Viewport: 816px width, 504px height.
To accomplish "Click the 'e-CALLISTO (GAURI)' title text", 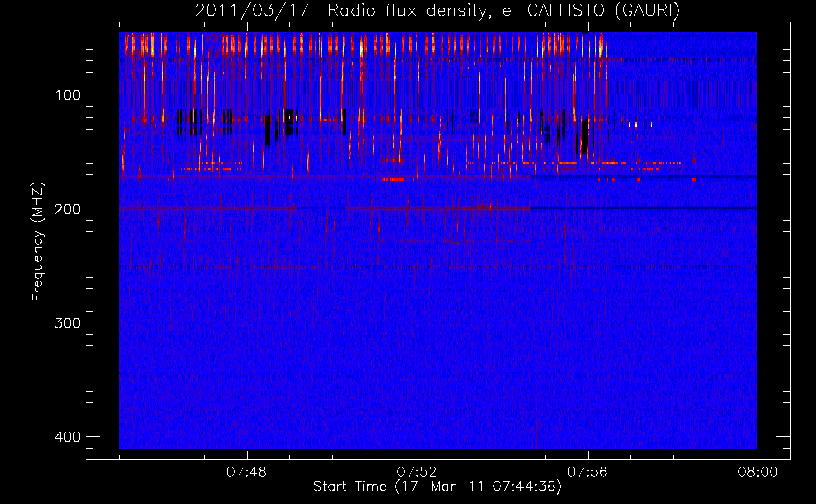I will tap(591, 10).
